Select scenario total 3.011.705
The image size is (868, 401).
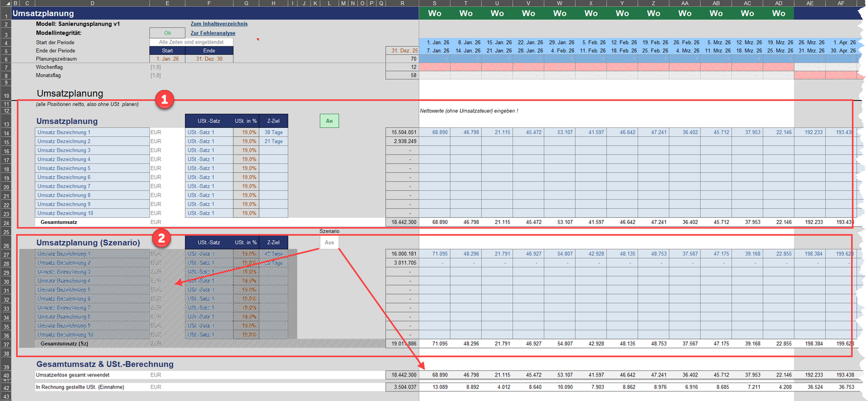(402, 263)
